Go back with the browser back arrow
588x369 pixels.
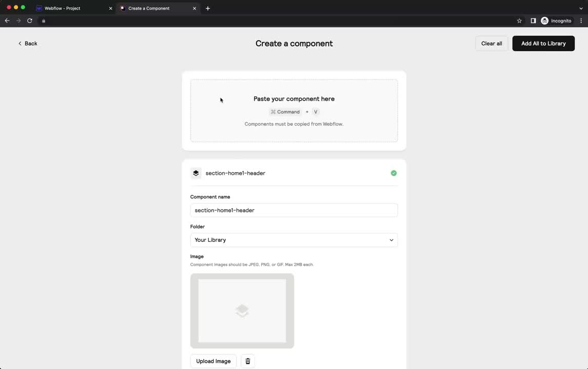coord(7,21)
